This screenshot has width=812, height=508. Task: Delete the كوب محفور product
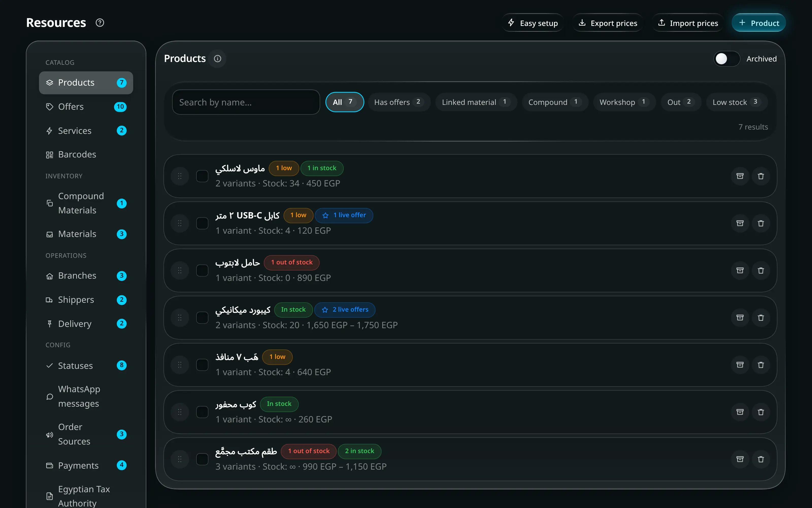[x=761, y=412]
